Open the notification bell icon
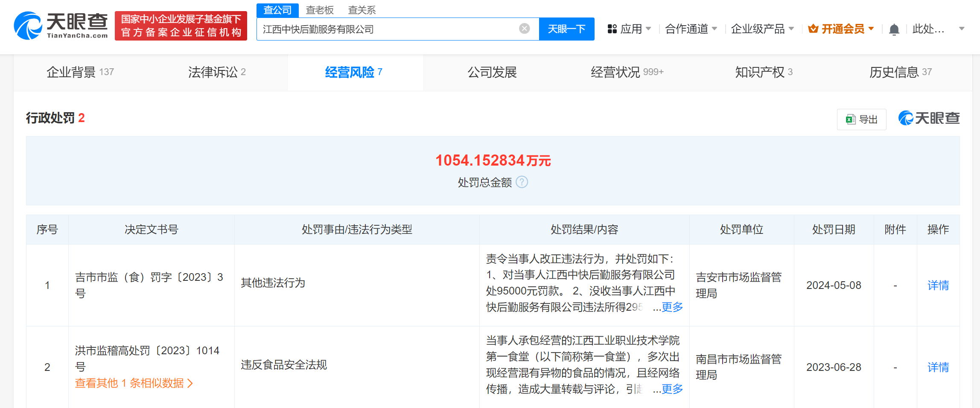Screen dimensions: 980x408 click(x=894, y=29)
